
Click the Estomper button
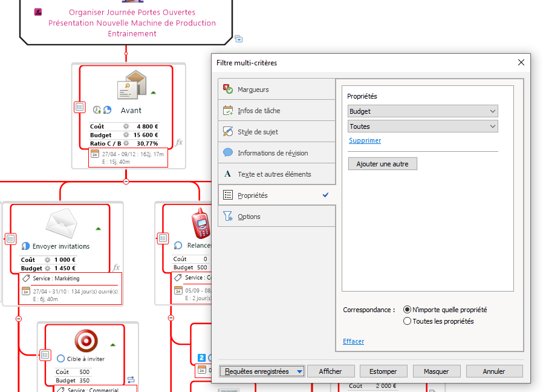click(383, 371)
